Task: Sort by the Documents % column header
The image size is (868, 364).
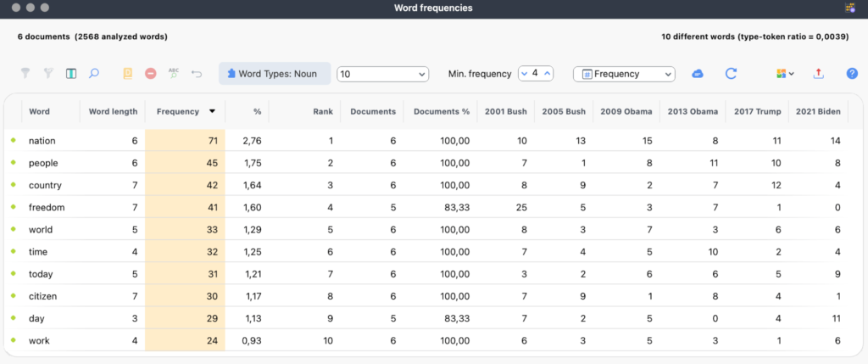Action: click(x=441, y=111)
